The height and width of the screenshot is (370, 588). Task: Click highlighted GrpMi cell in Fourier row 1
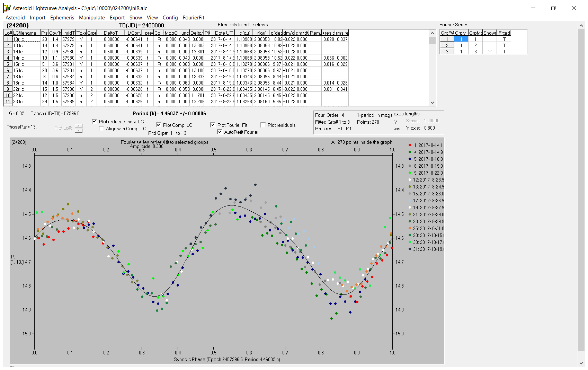click(461, 39)
